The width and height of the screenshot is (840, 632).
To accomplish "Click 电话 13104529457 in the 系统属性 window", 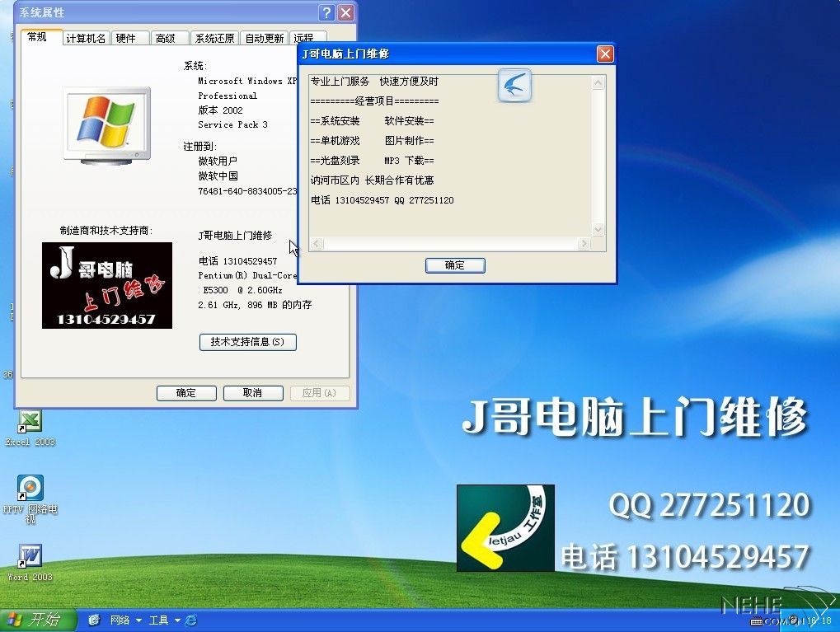I will [x=238, y=261].
